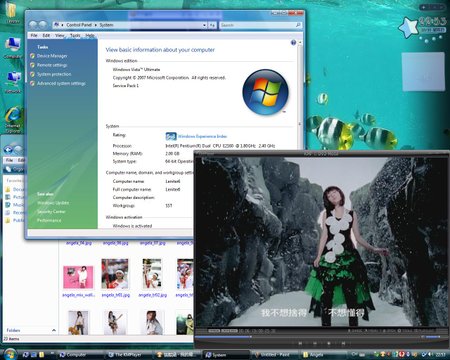Select the angela_mis_wall thumbnail
Image resolution: width=450 pixels, height=360 pixels.
pos(78,277)
